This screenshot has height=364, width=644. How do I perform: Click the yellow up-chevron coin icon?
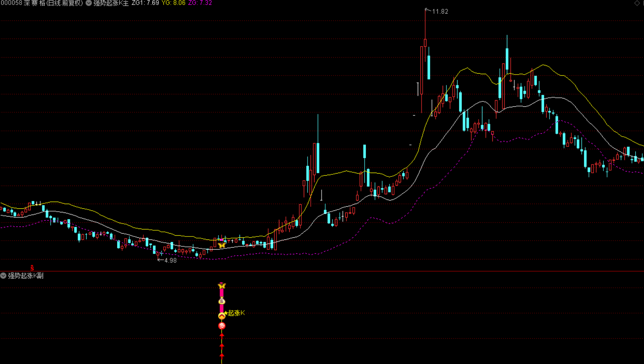click(222, 316)
